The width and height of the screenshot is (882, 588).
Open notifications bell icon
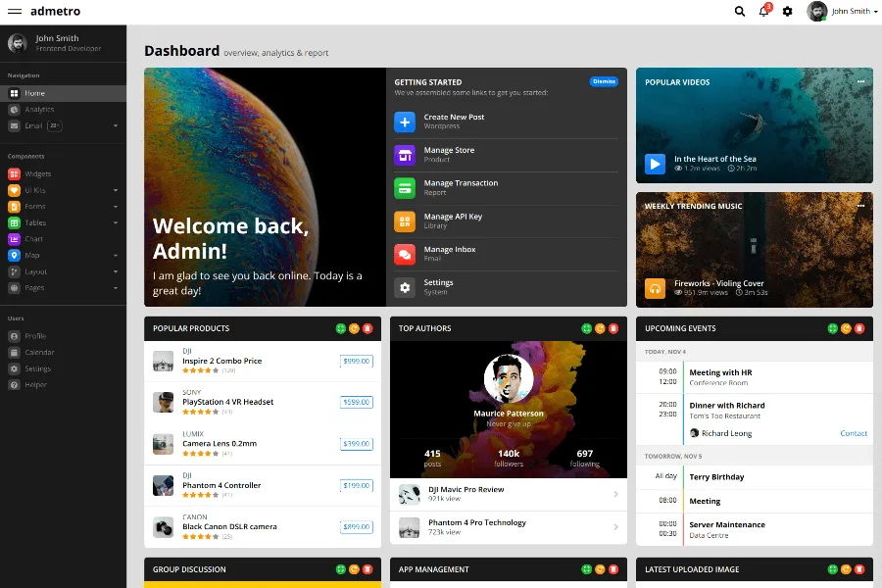tap(763, 12)
